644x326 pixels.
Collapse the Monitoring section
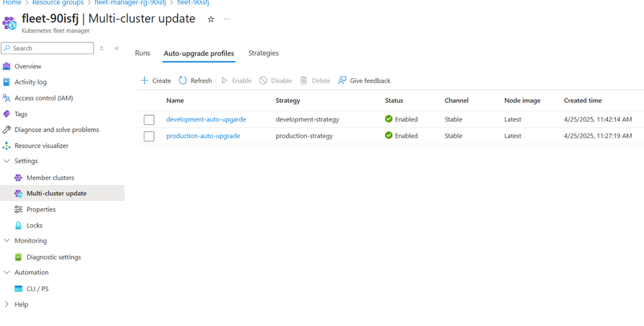[6, 240]
